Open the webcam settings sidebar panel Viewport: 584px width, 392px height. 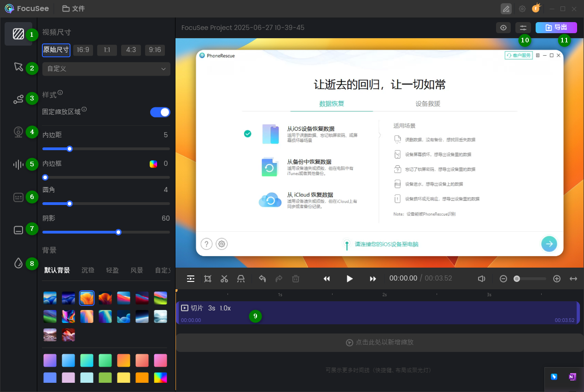tap(18, 132)
